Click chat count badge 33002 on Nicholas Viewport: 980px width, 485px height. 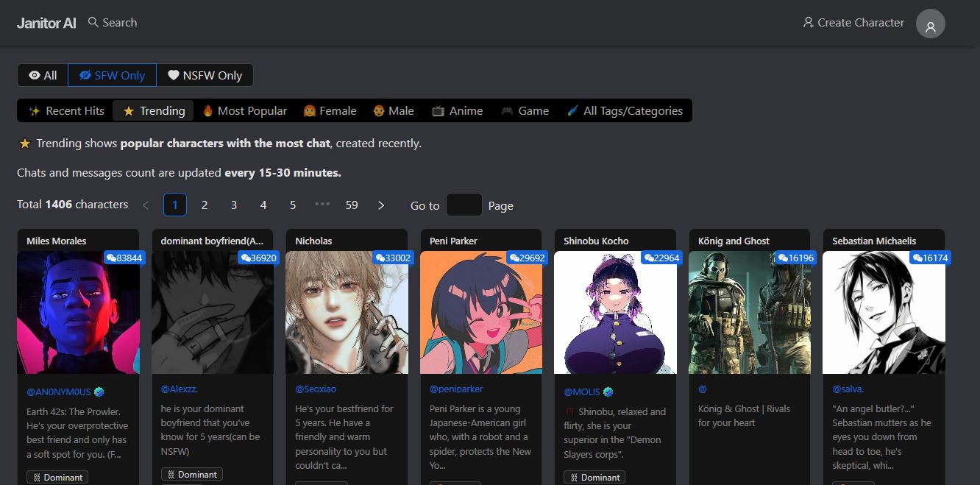(393, 258)
